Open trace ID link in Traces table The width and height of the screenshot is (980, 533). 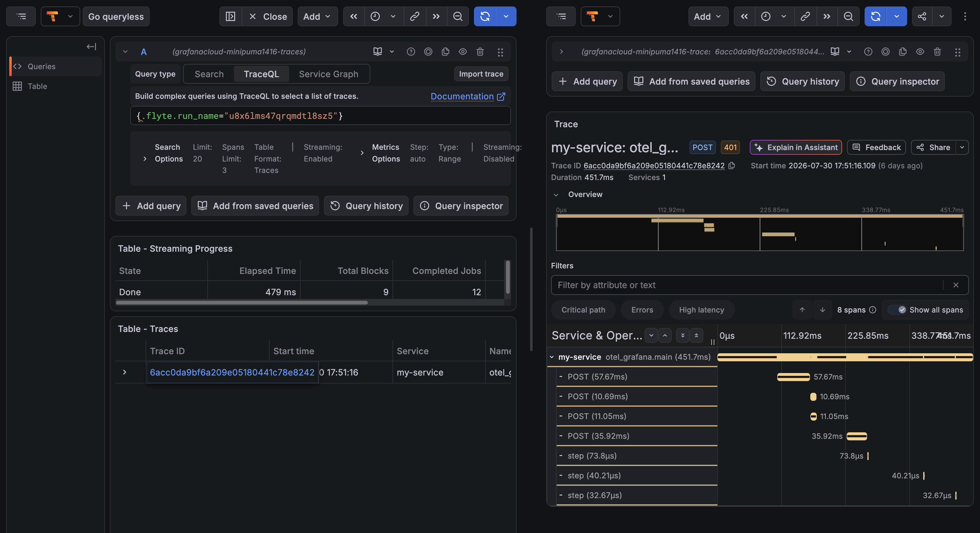(x=232, y=372)
